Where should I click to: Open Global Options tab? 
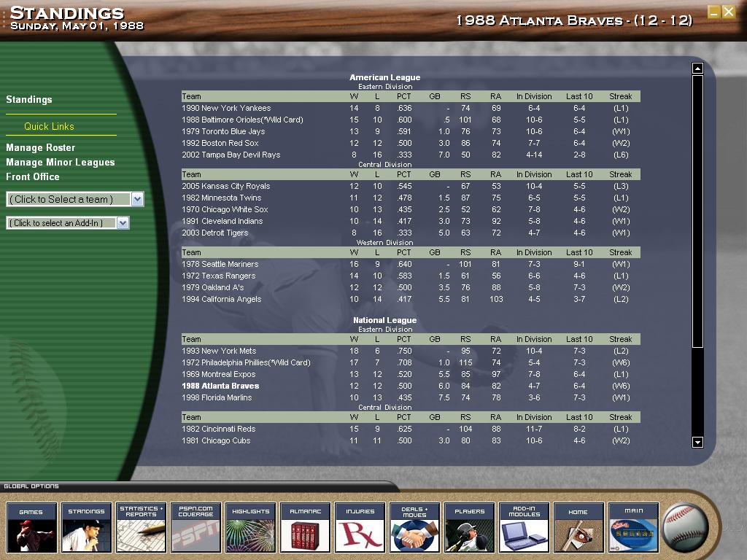[x=31, y=486]
